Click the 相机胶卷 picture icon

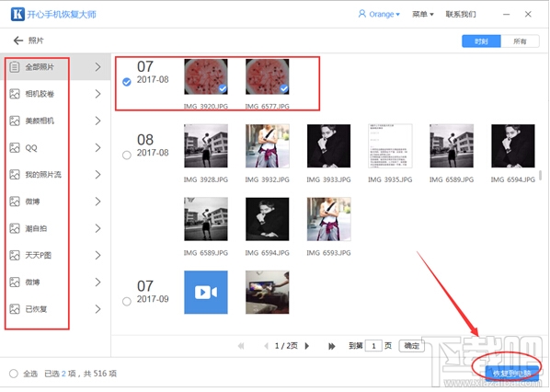(x=15, y=94)
